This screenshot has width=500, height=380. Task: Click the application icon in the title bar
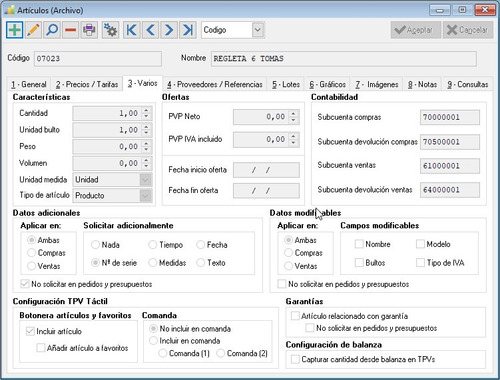pos(9,10)
